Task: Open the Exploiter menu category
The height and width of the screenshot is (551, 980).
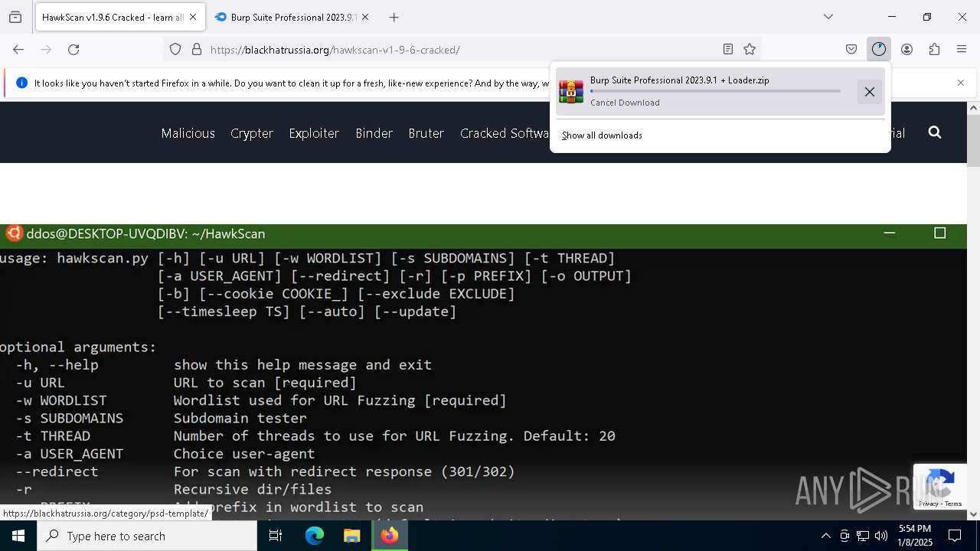Action: coord(314,133)
